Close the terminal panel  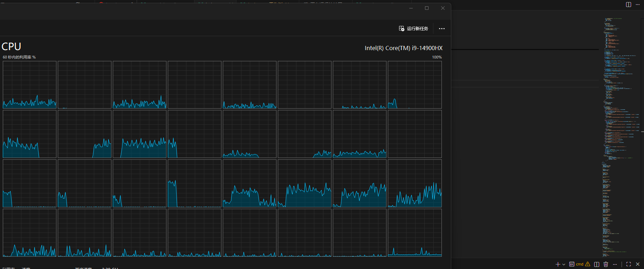[x=638, y=264]
